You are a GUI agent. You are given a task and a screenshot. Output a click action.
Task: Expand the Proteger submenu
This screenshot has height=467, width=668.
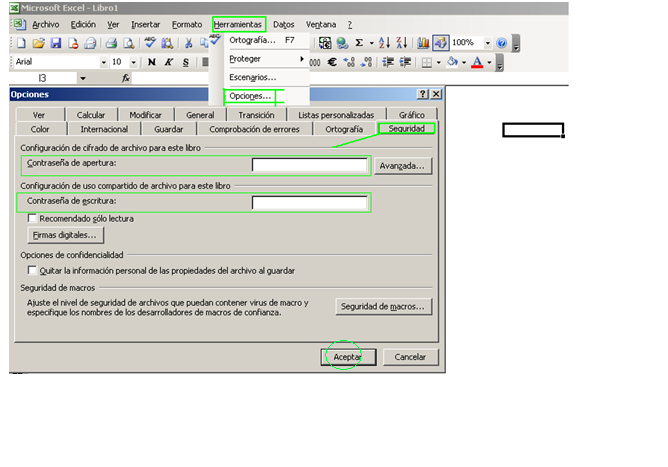coord(266,59)
